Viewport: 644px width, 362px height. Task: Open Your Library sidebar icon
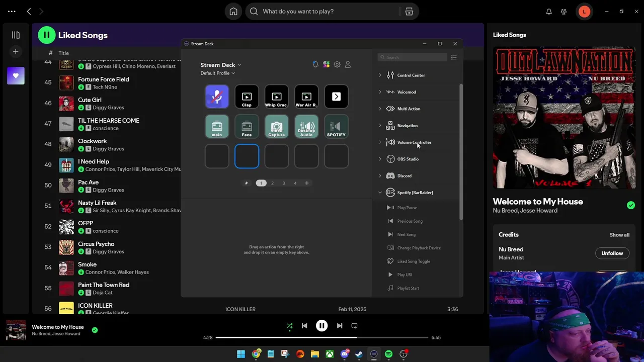pyautogui.click(x=16, y=35)
